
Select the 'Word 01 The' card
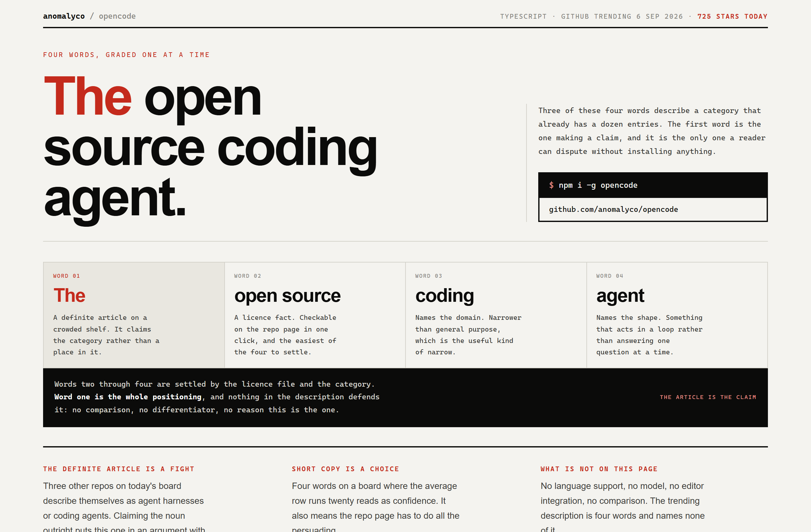pos(134,315)
